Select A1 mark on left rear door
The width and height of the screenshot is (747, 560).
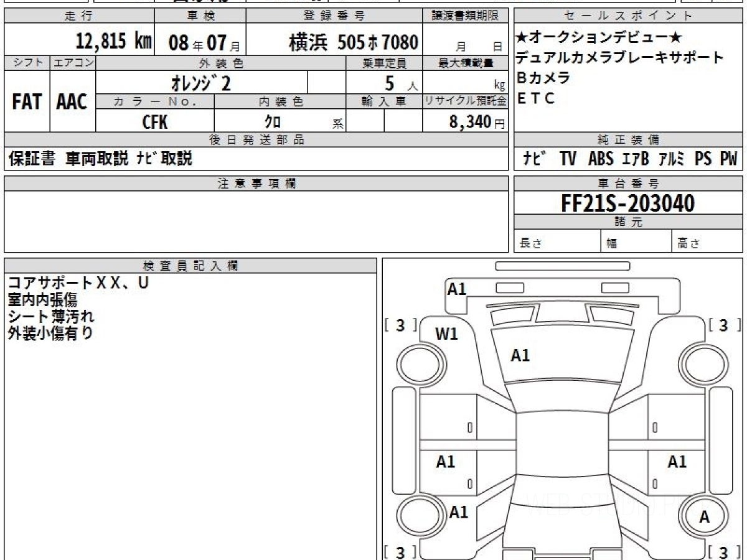(x=446, y=462)
